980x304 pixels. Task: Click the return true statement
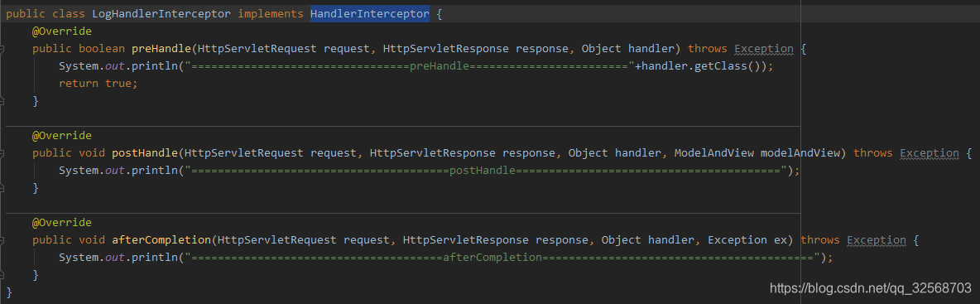98,83
